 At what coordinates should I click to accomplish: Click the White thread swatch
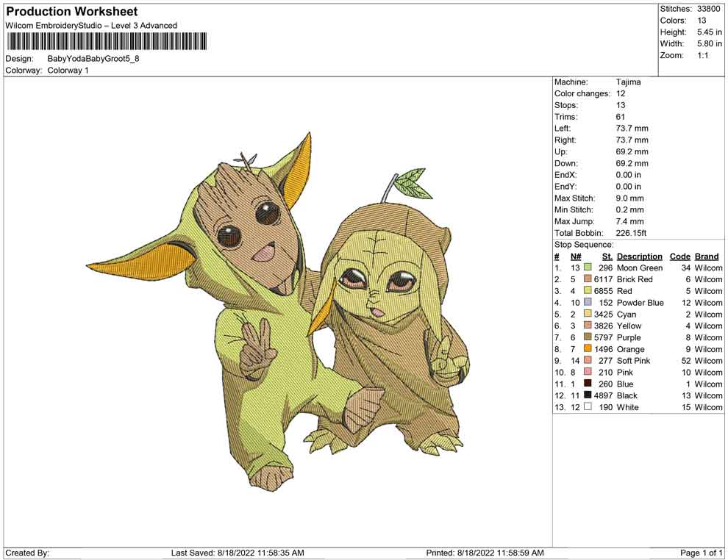[x=588, y=407]
